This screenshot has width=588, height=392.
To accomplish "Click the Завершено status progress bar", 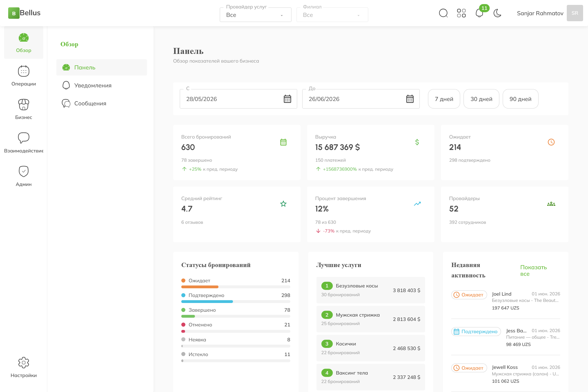I will point(236,316).
